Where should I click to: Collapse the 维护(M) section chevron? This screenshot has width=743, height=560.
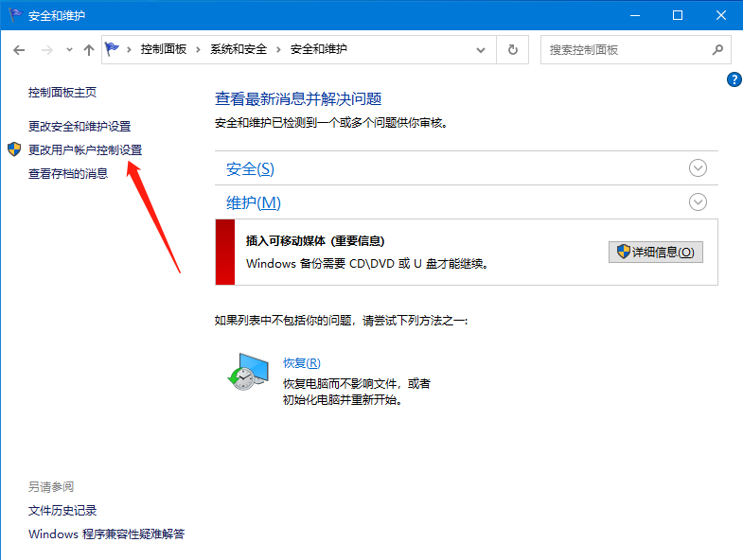coord(698,202)
